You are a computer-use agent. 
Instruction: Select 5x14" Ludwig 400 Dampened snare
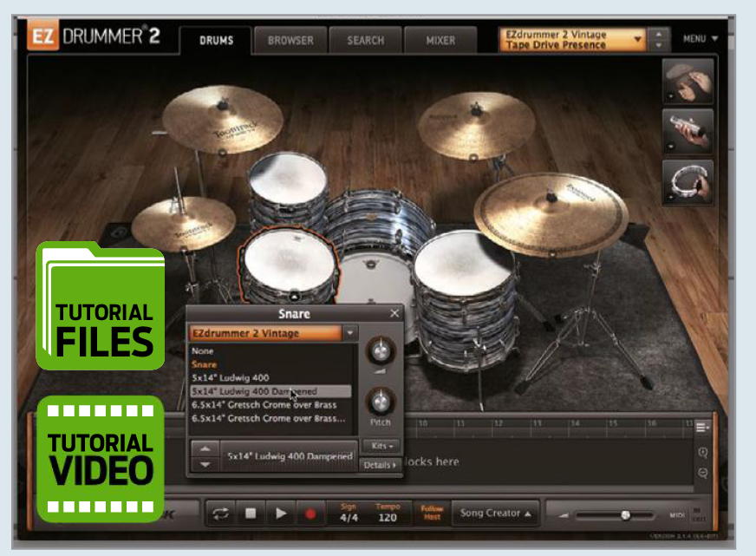(271, 391)
